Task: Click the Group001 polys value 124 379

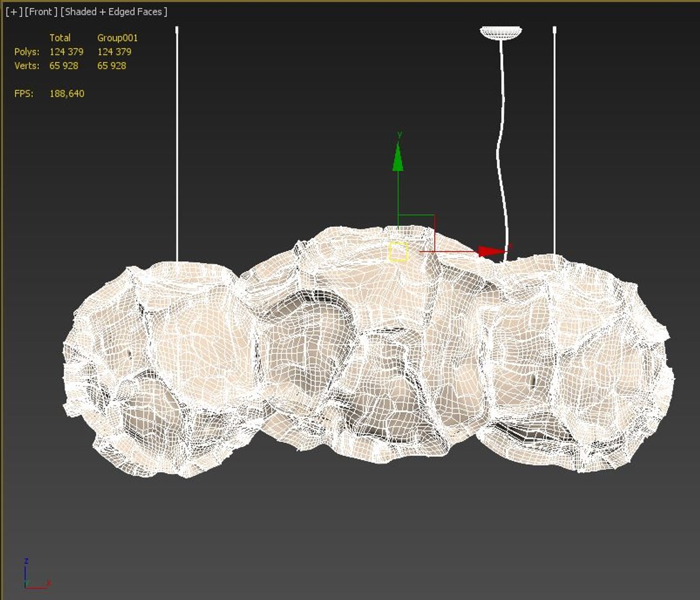Action: coord(115,52)
